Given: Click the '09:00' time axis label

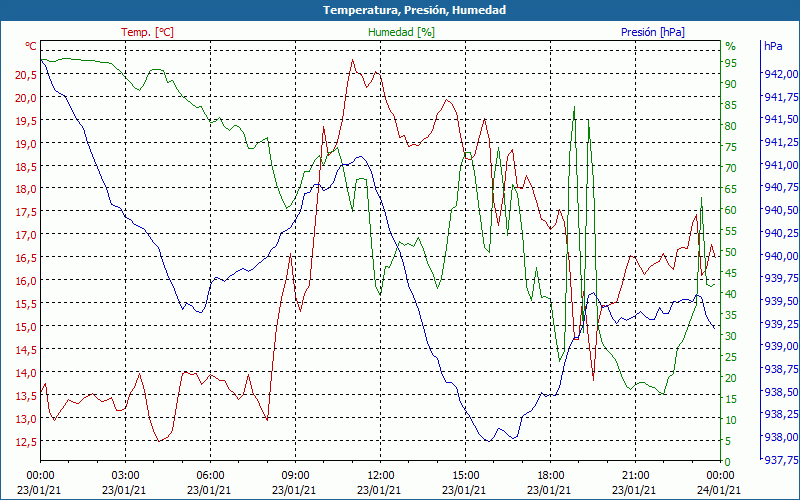Looking at the screenshot, I should 295,476.
